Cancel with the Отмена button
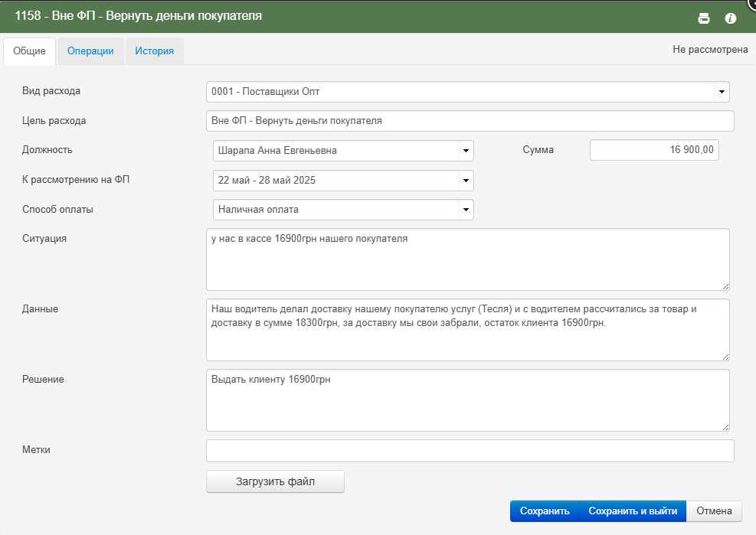The image size is (756, 535). click(x=714, y=511)
